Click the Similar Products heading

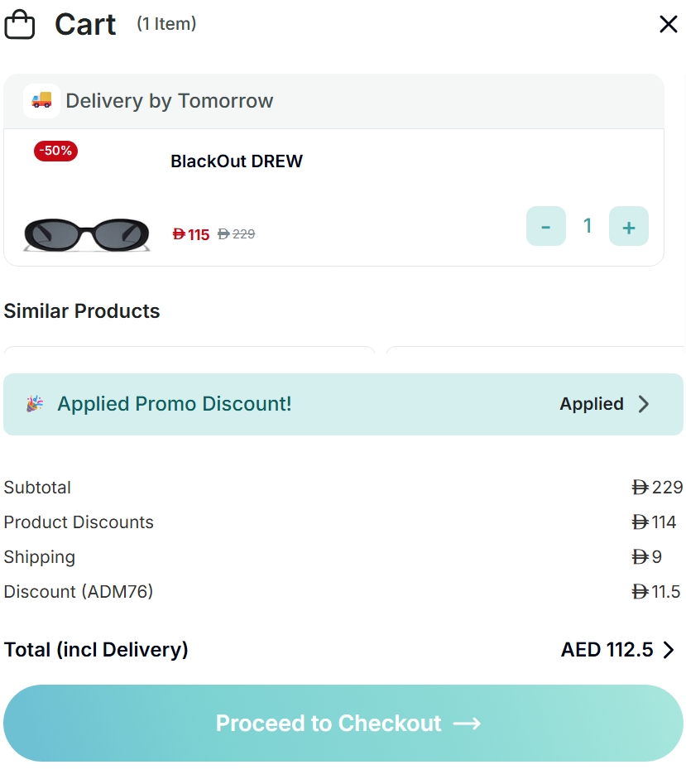pos(82,311)
